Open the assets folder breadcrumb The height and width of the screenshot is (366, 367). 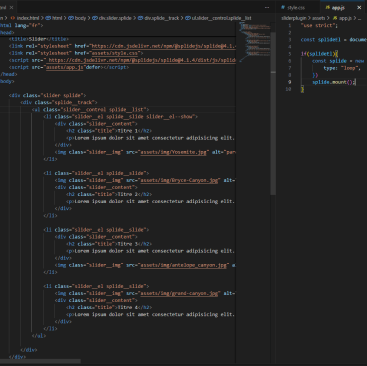click(x=318, y=18)
